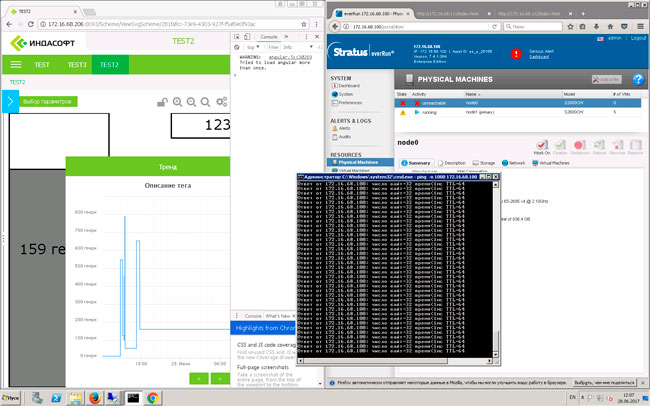This screenshot has height=406, width=650.
Task: Click the console Filter field
Action: point(274,47)
